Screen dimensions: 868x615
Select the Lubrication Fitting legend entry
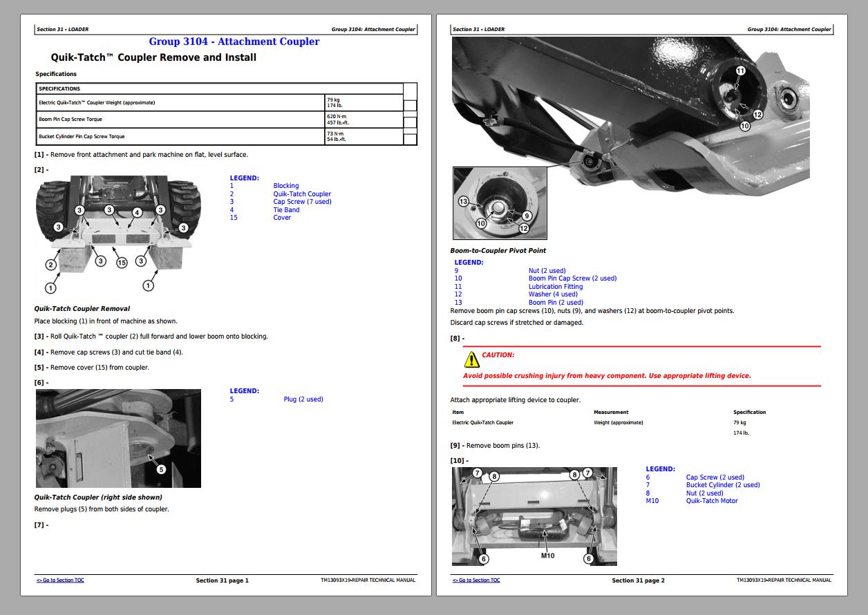(x=555, y=287)
